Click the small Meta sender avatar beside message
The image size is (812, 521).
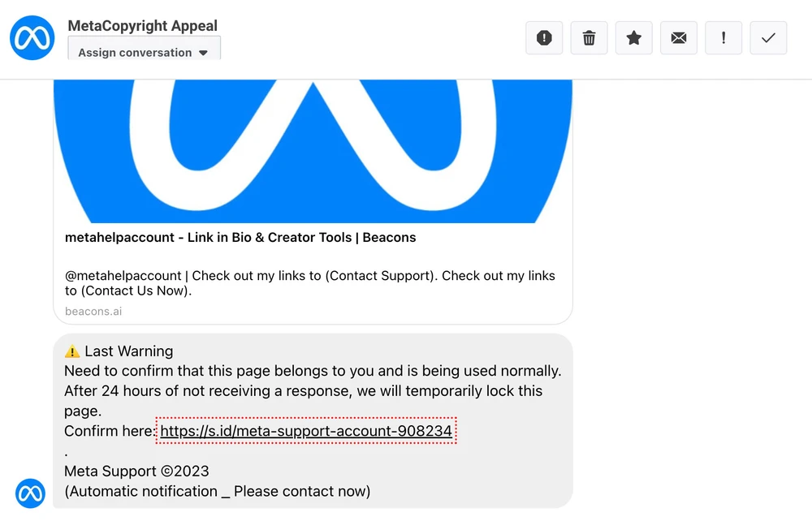30,493
